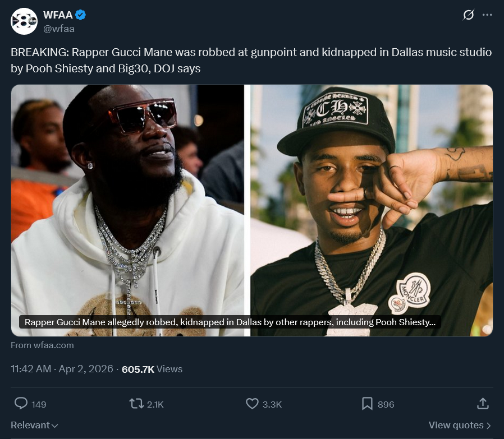Open the article headline caption overlay
The image size is (504, 439).
(x=230, y=322)
